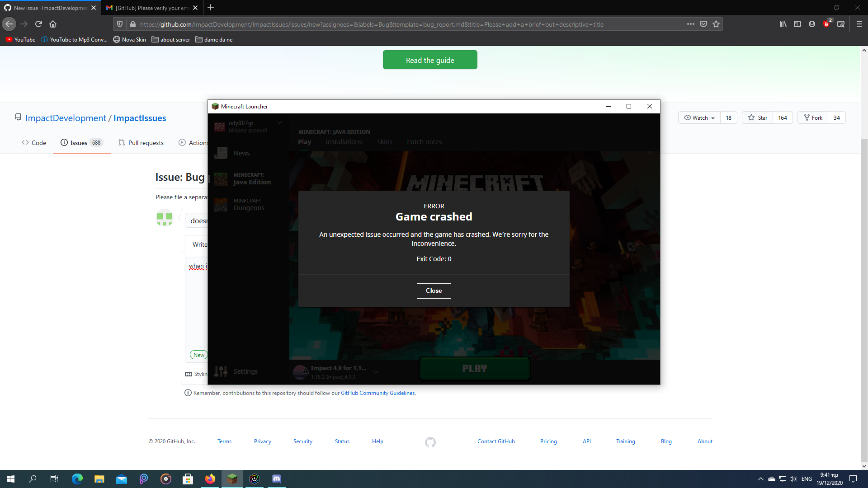Fork the ImpactIssues repository
This screenshot has height=488, width=868.
[813, 117]
